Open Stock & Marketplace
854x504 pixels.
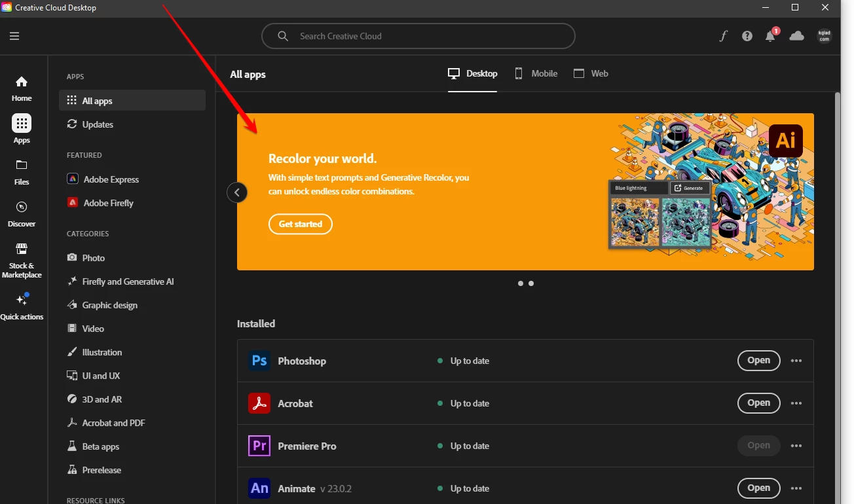coord(22,260)
